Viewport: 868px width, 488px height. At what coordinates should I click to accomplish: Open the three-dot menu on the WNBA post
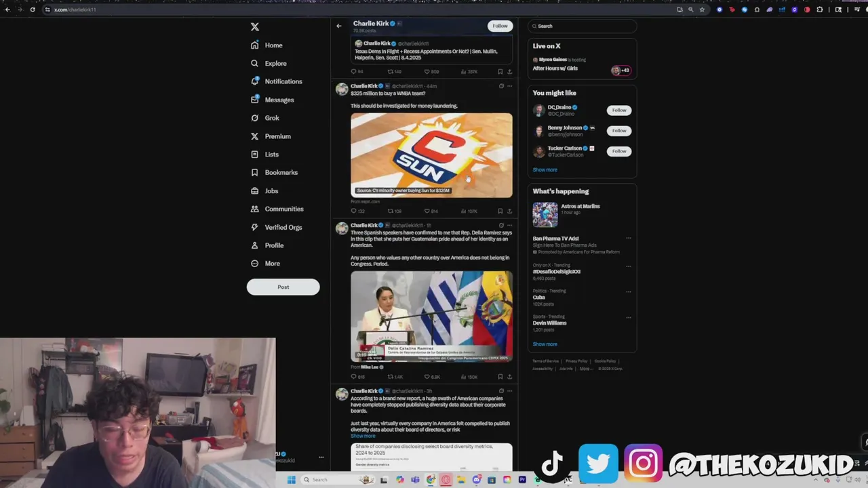[510, 86]
